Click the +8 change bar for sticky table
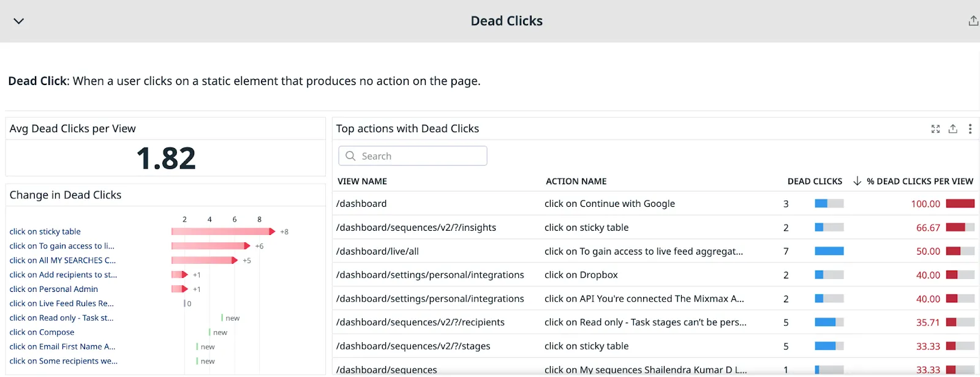Screen dimensions: 980x377 (x=223, y=231)
